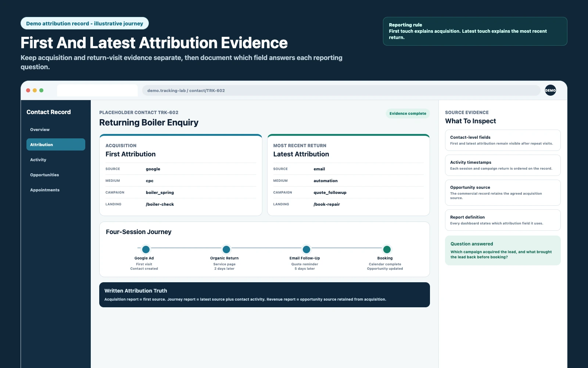Open the Activity timestamps card

click(x=503, y=165)
